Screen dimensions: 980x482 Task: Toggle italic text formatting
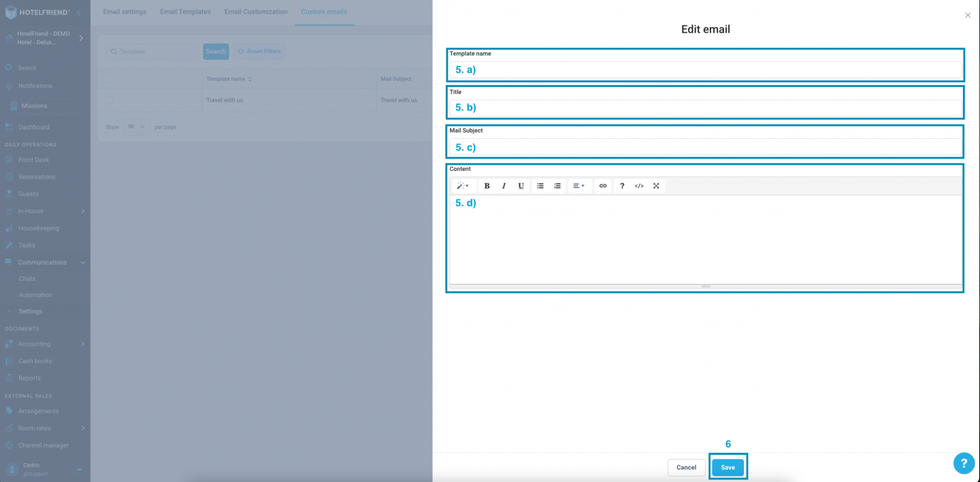(504, 186)
